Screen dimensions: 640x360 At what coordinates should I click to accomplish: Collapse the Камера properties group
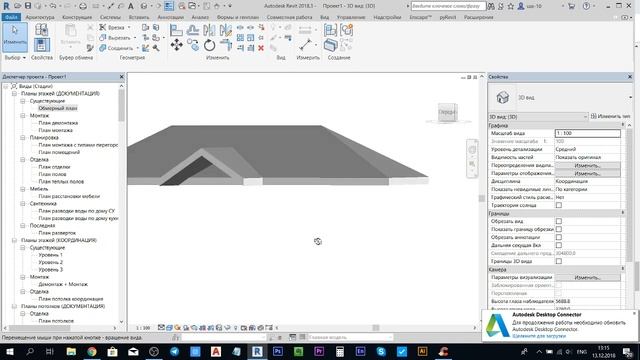pos(622,269)
